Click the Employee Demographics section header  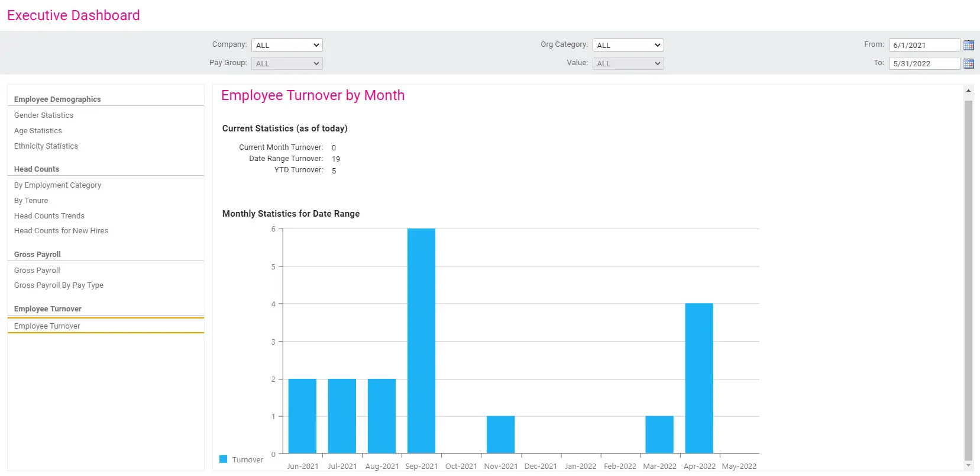[57, 99]
